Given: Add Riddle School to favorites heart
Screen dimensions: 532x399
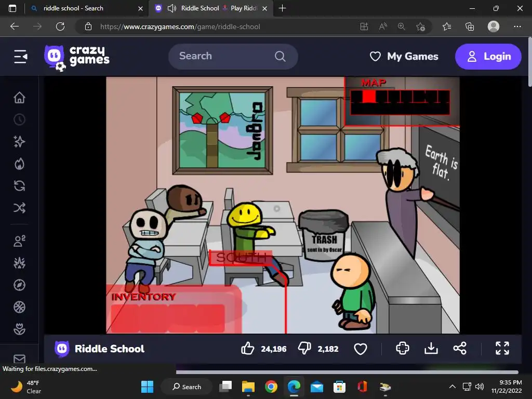Looking at the screenshot, I should (x=361, y=349).
